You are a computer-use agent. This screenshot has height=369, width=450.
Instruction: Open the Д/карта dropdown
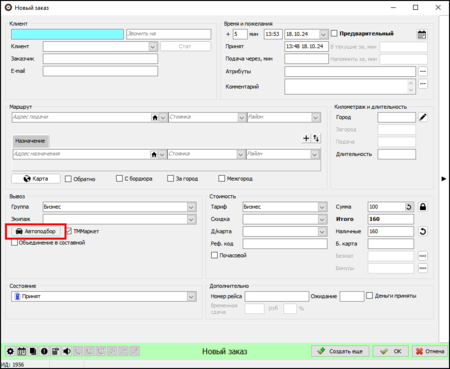(322, 231)
